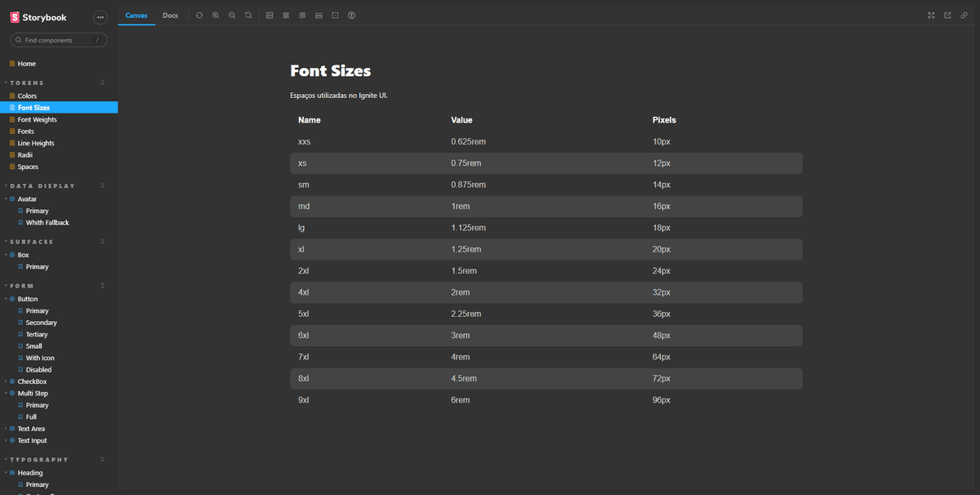Click the remount component icon
The width and height of the screenshot is (980, 495).
(199, 16)
